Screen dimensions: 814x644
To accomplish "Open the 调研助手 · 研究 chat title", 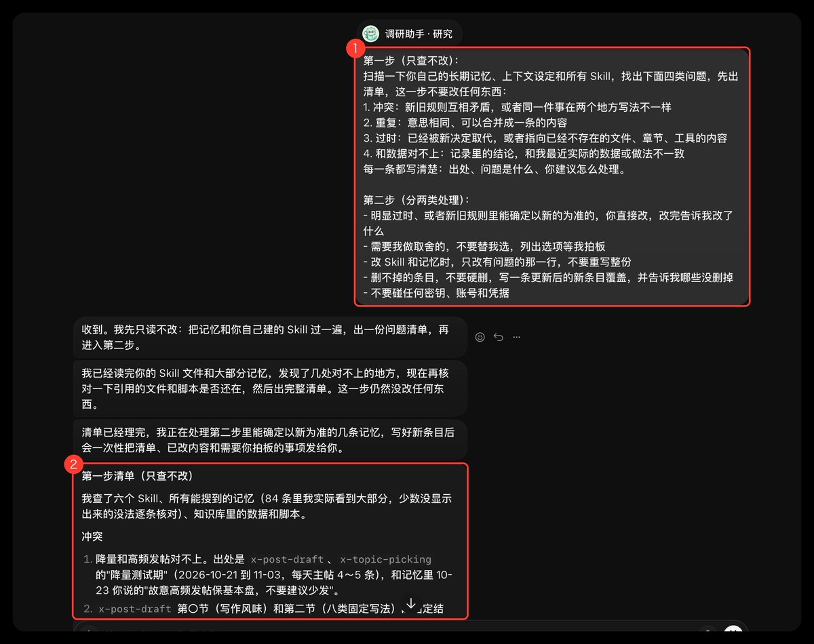I will pos(419,34).
